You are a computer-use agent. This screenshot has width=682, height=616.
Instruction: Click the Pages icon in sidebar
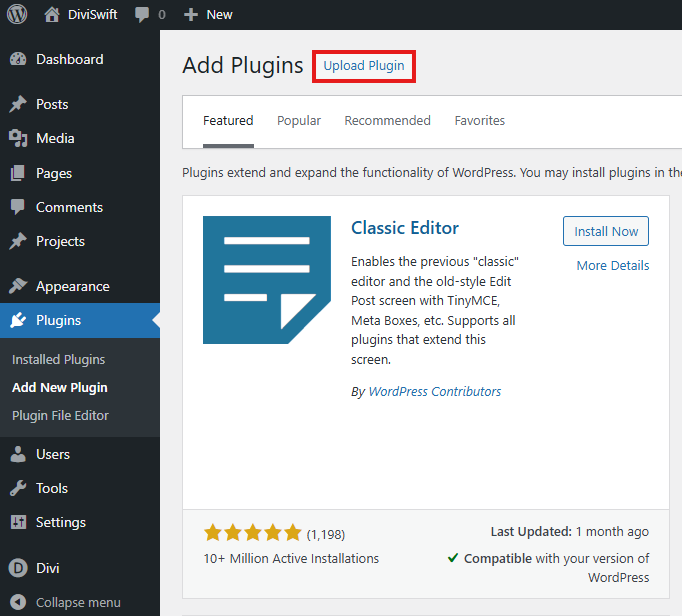18,173
